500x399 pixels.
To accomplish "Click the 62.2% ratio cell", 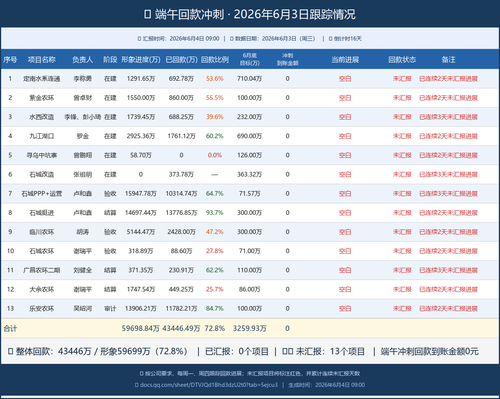I will tap(215, 270).
